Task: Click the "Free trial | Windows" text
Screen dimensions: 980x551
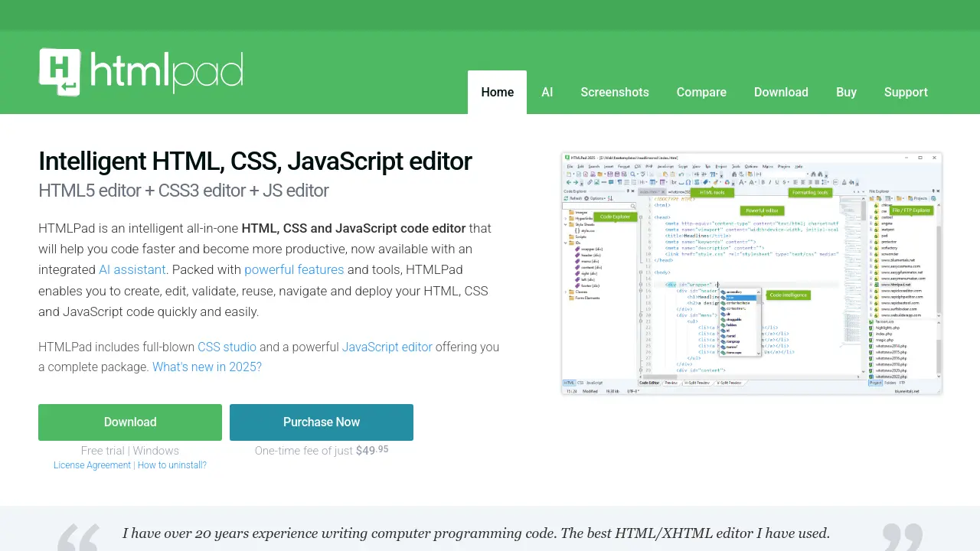Action: tap(130, 451)
